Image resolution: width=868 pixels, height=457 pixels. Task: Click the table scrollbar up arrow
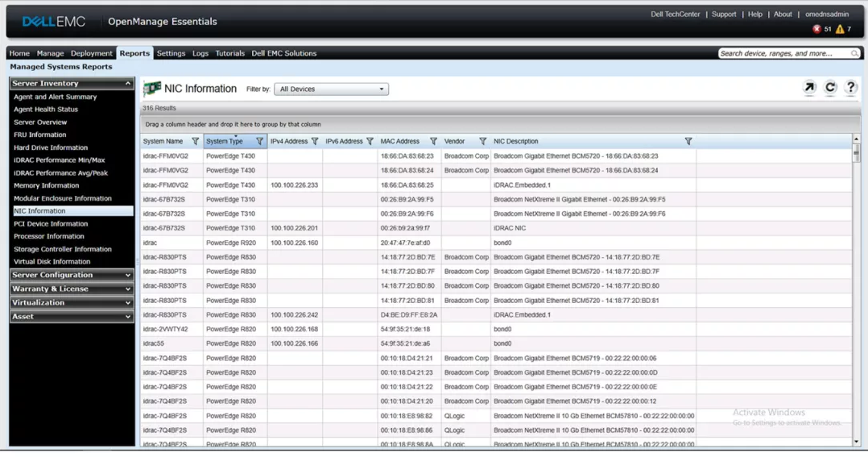tap(857, 139)
